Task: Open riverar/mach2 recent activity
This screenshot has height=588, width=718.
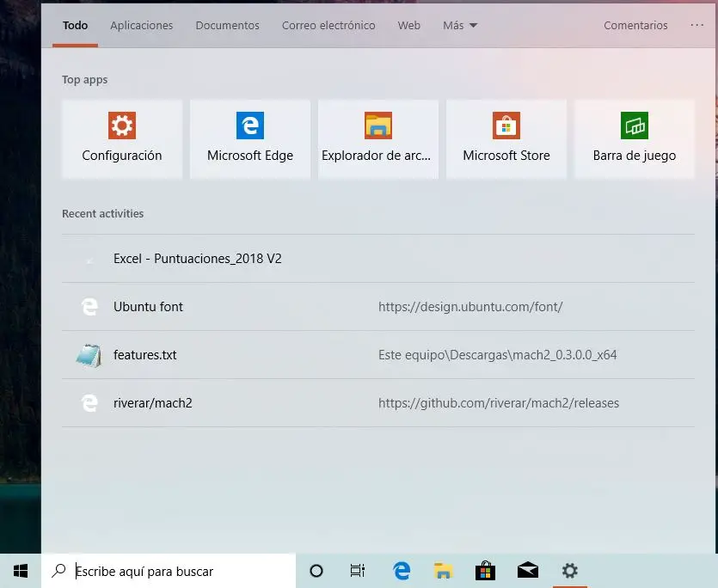Action: (x=378, y=403)
